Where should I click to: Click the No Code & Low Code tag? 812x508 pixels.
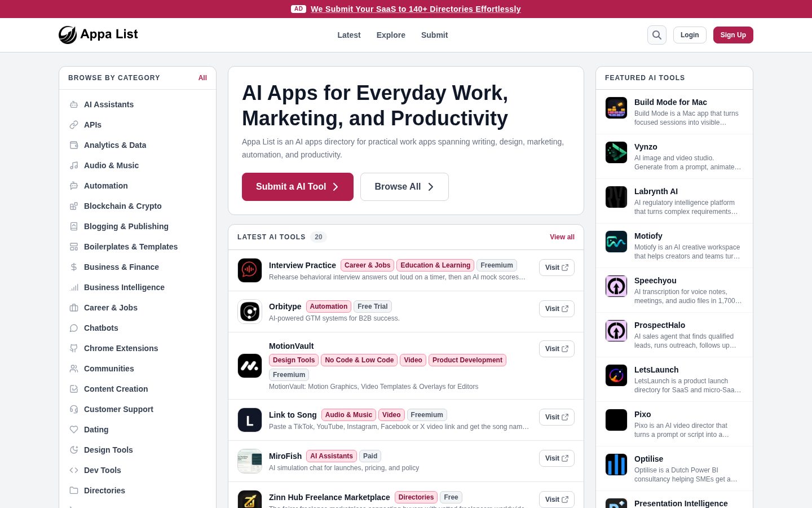coord(359,360)
